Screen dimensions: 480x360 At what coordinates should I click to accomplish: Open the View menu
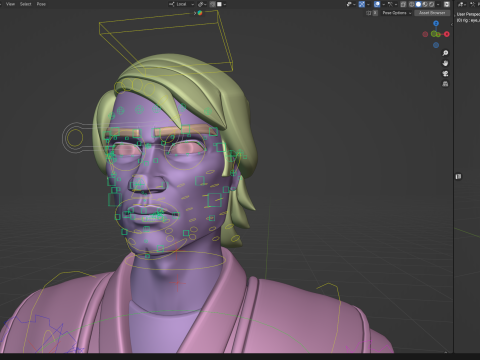10,4
